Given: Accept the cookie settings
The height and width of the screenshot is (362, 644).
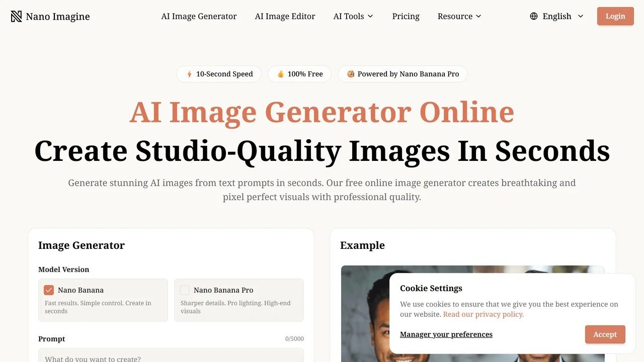Looking at the screenshot, I should pos(605,334).
